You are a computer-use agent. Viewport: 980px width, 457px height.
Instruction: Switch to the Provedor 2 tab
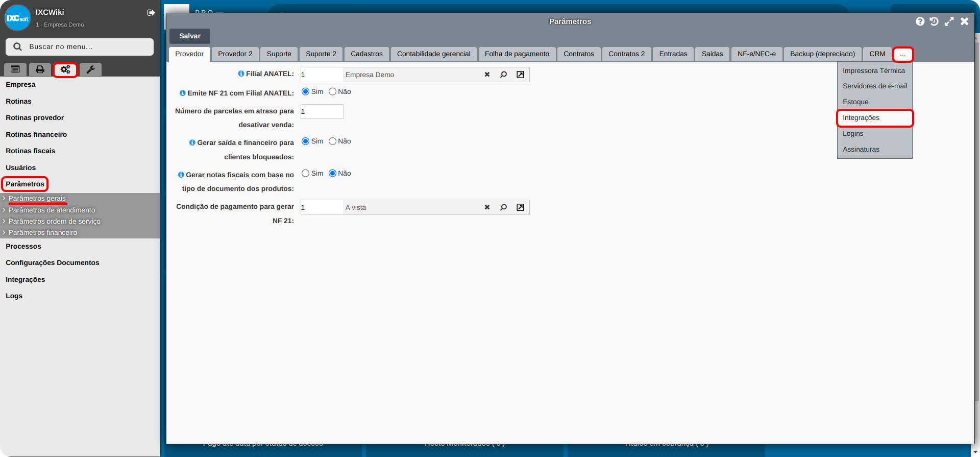[x=235, y=54]
